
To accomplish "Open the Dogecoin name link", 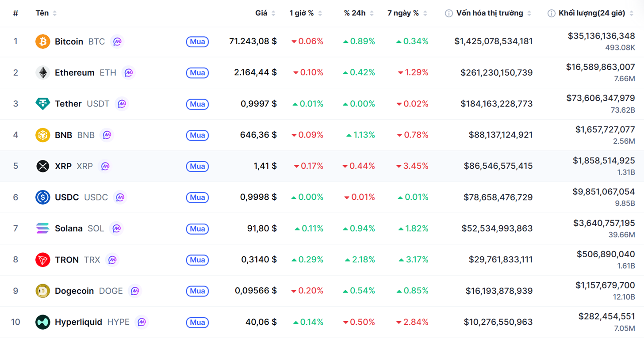I will 74,291.
